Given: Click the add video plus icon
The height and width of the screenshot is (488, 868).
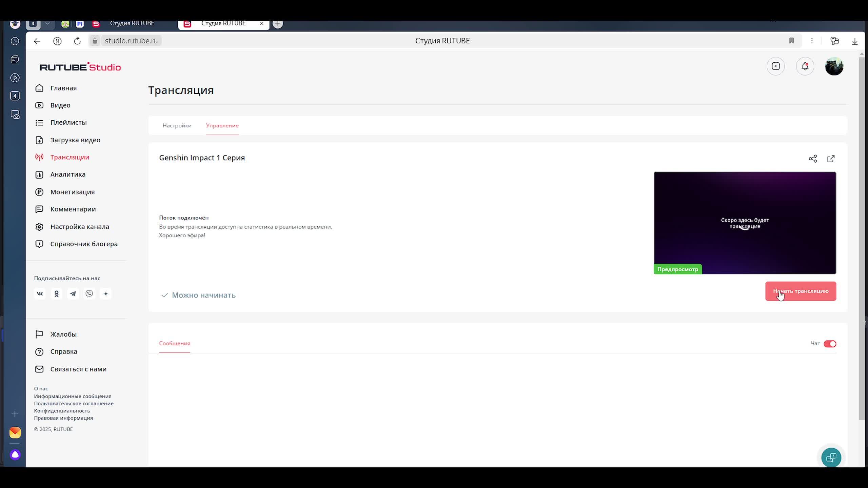Looking at the screenshot, I should (x=776, y=66).
